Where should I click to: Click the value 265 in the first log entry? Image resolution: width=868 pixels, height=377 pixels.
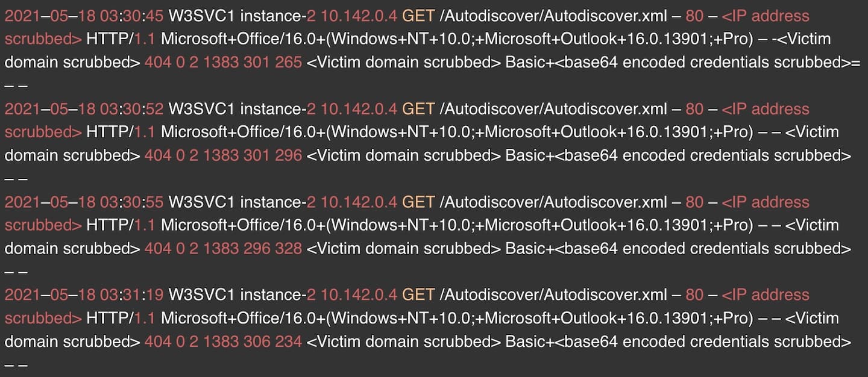pos(288,63)
